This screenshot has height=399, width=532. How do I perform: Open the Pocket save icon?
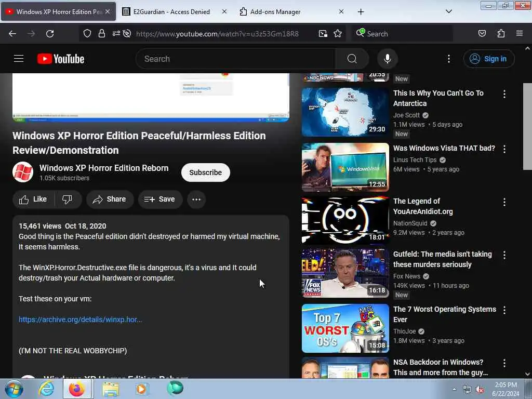[482, 33]
